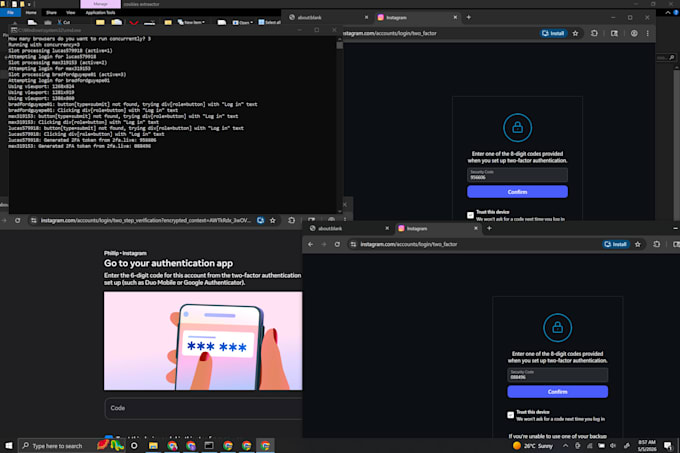This screenshot has width=680, height=453.
Task: Open Extensions icon in bottom-left Chrome window
Action: 291,221
